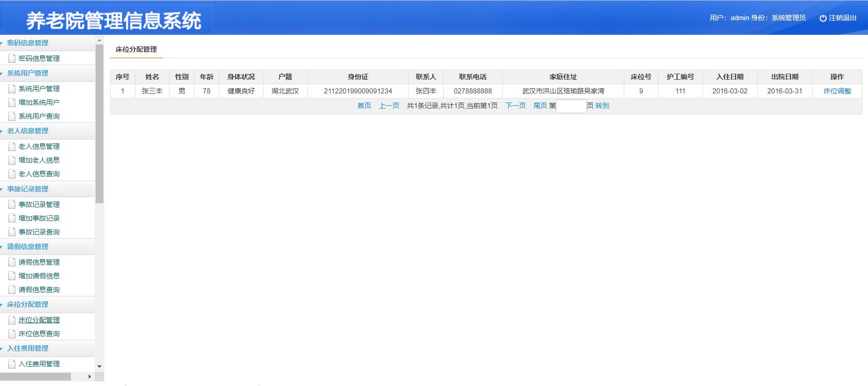
Task: Open 事故记录查询 page
Action: pyautogui.click(x=39, y=232)
